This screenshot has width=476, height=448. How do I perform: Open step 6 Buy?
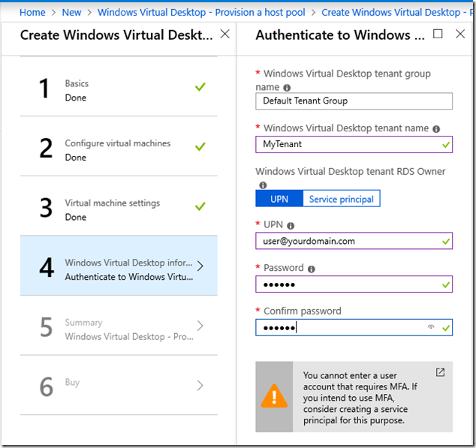point(119,385)
